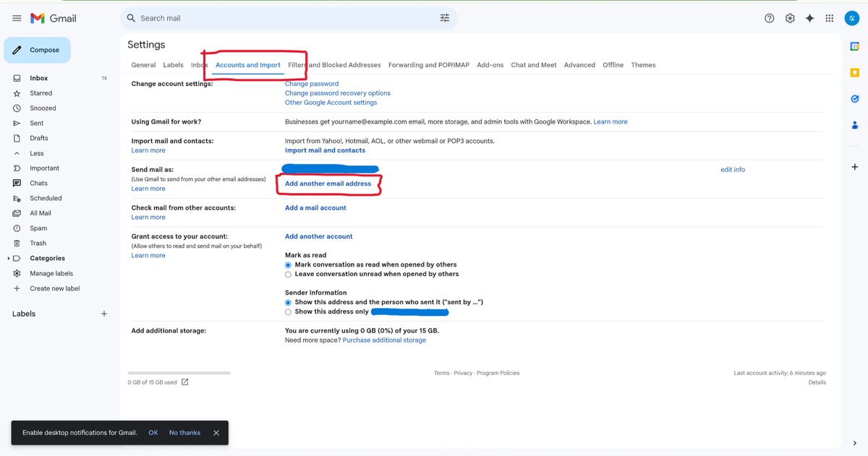868x456 pixels.
Task: Select Show this address and sender option
Action: (x=288, y=303)
